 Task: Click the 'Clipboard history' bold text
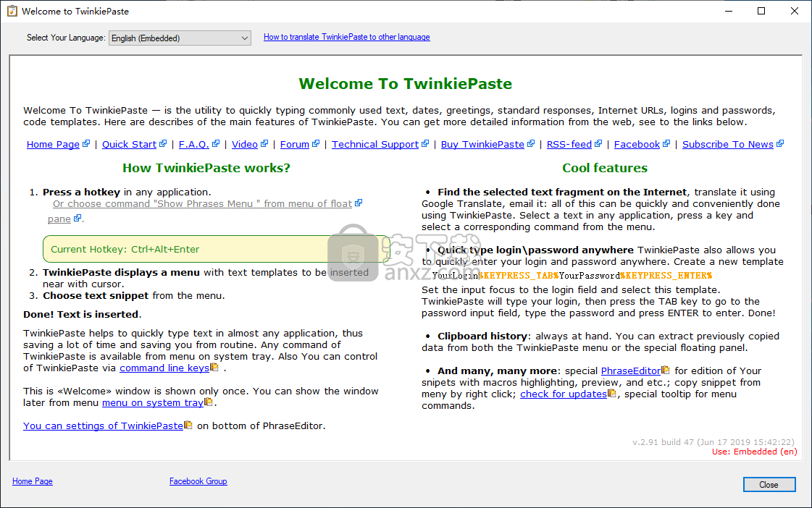pyautogui.click(x=482, y=336)
